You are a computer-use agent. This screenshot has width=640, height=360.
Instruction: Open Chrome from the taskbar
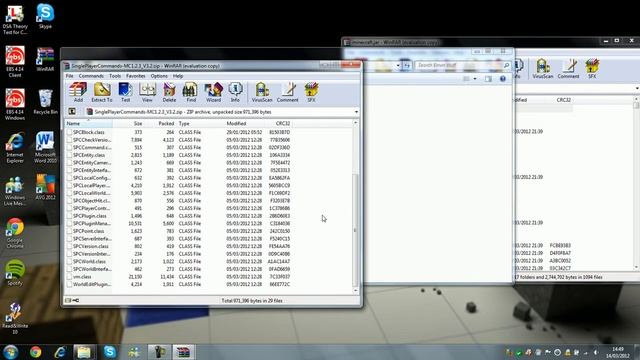click(x=36, y=351)
